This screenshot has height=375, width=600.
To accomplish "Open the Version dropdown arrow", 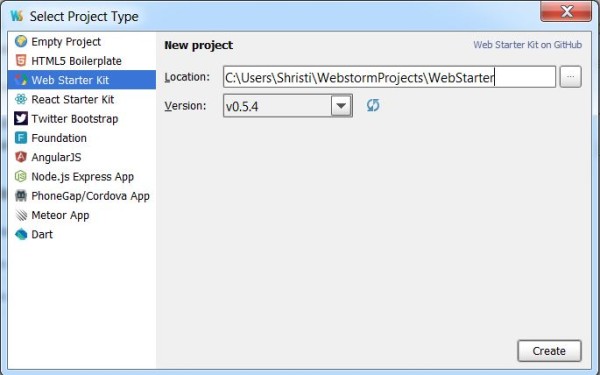I will [341, 106].
